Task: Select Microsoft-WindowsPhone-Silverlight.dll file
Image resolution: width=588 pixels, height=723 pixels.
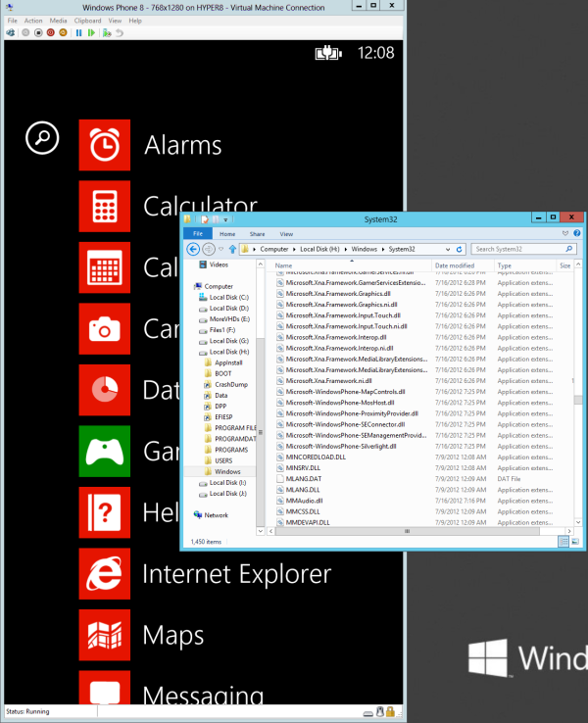Action: coord(341,447)
